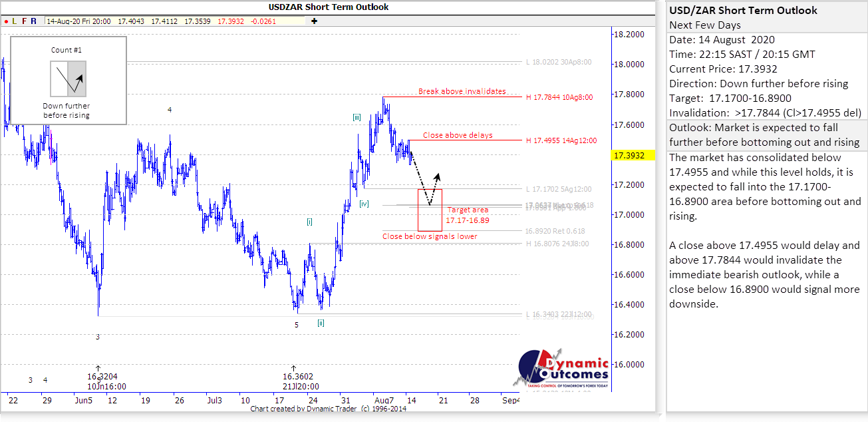The image size is (868, 424).
Task: Click the 'H 16.8076 24Jl8:00' level label
Action: click(x=558, y=244)
